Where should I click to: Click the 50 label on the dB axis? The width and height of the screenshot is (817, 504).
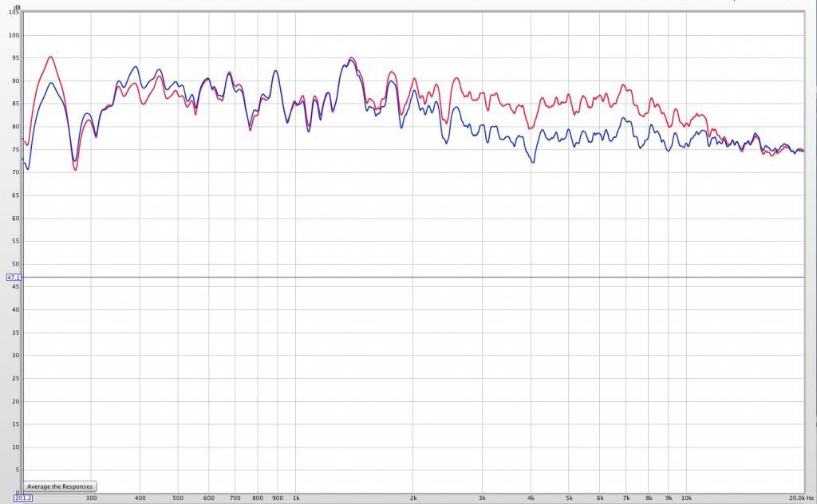16,265
